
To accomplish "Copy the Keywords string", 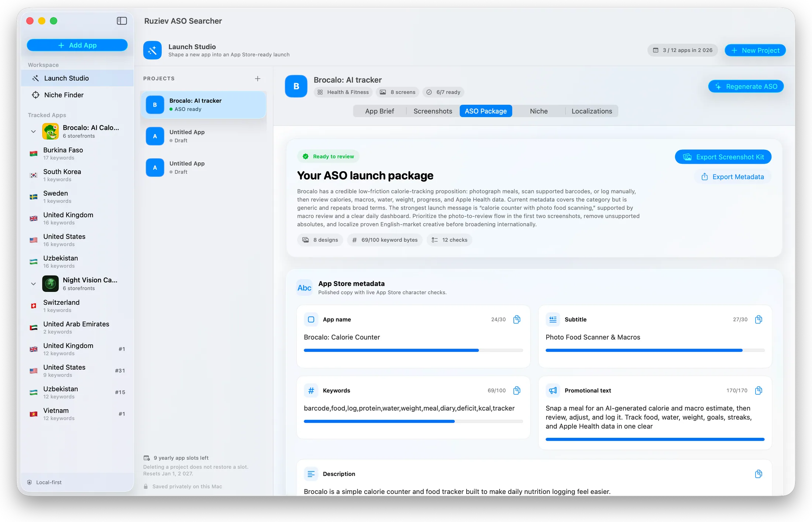I will click(517, 390).
